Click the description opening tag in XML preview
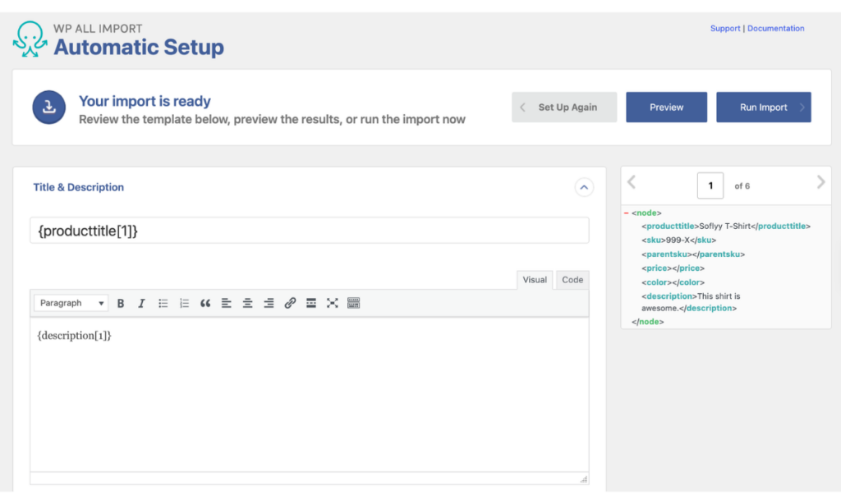The height and width of the screenshot is (504, 841). 669,296
